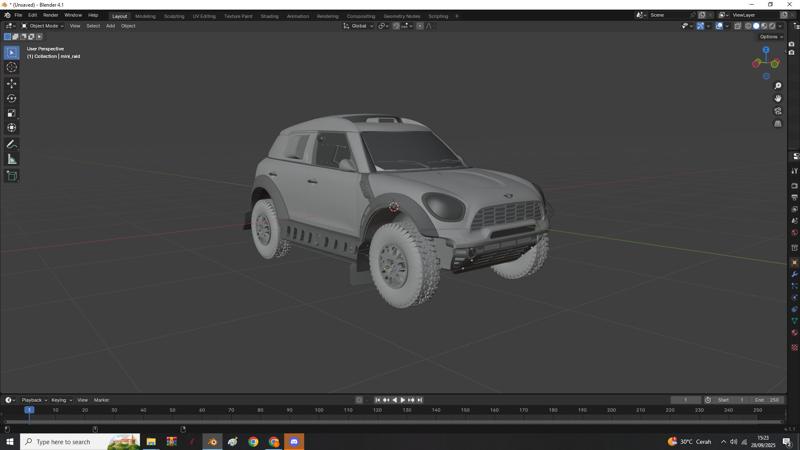Screen dimensions: 800x450
Task: Open the Blender logo app menu
Action: pyautogui.click(x=7, y=15)
